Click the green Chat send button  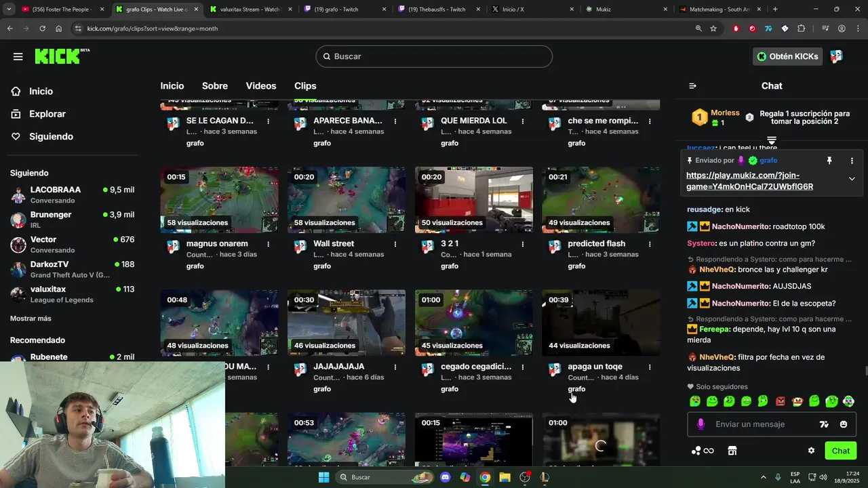point(840,451)
